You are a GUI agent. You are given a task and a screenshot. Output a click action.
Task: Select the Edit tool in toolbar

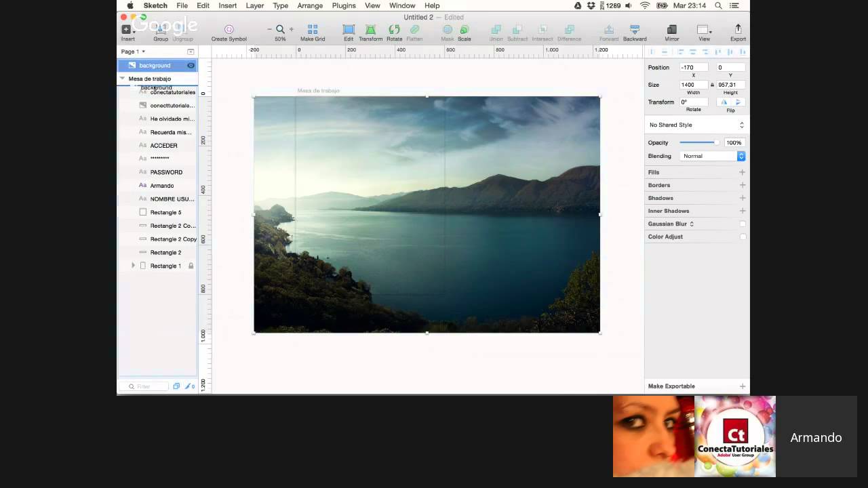tap(349, 29)
